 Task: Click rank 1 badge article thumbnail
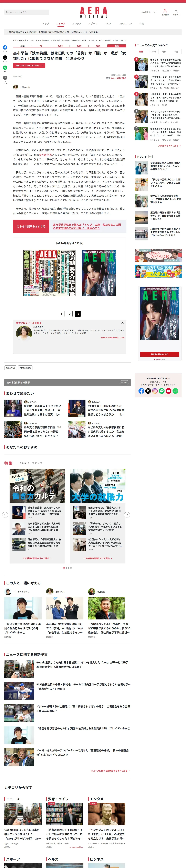141,64
